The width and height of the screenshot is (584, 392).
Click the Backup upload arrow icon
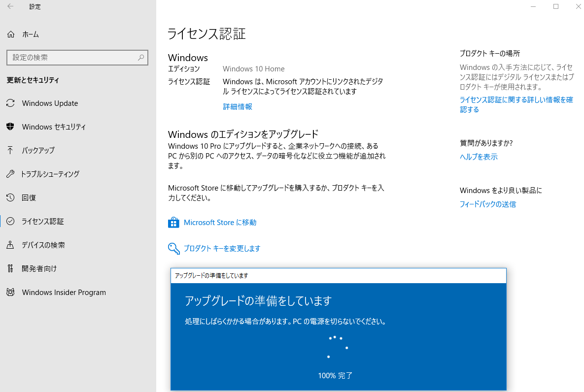(x=10, y=150)
